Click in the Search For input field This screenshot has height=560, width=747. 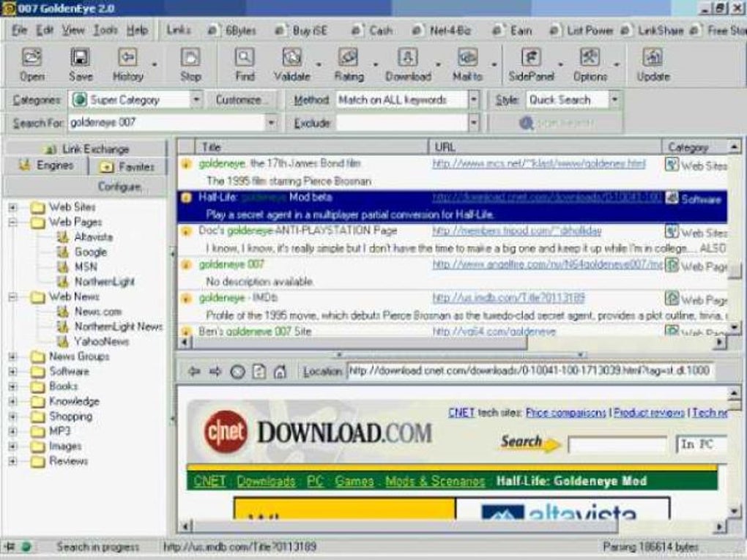[167, 123]
